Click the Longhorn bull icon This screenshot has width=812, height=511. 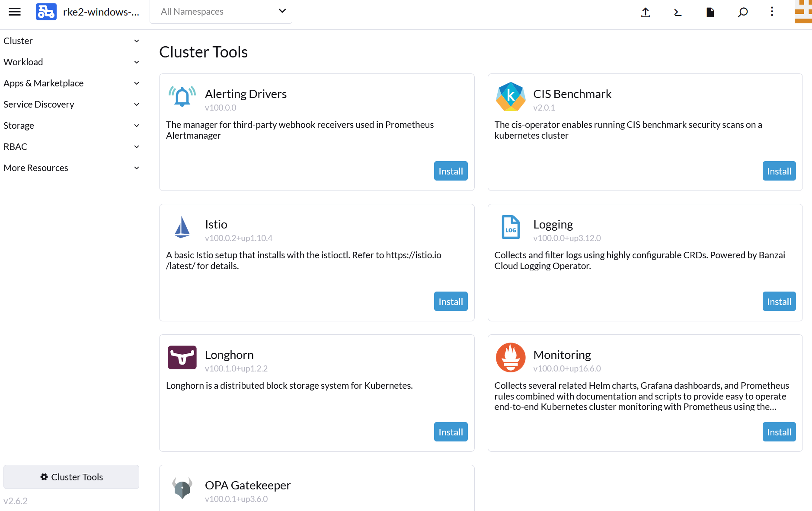click(182, 357)
